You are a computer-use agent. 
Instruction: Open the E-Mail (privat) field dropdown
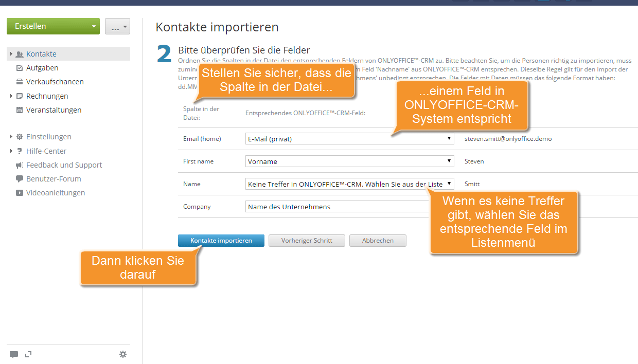350,139
